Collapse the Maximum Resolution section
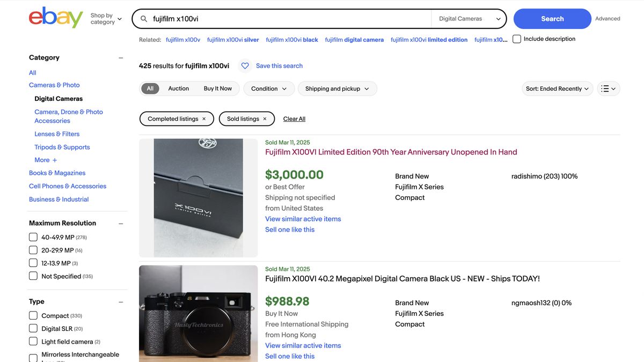 [x=121, y=224]
